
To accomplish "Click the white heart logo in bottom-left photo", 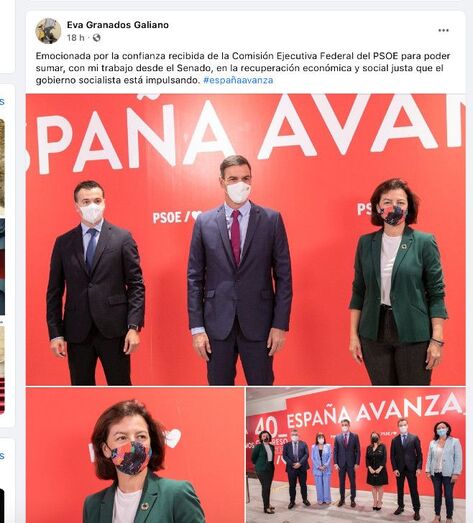I will (173, 438).
